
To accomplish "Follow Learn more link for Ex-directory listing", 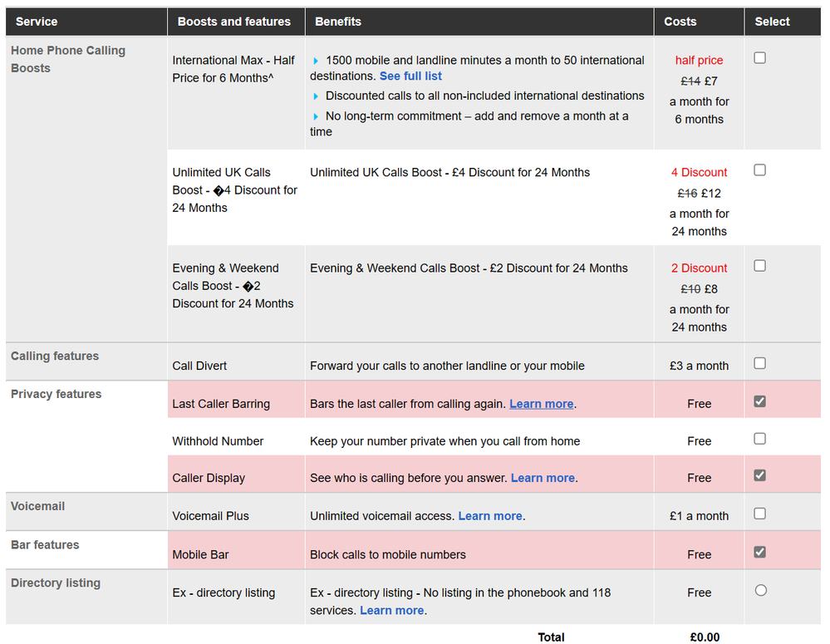I will (x=392, y=610).
